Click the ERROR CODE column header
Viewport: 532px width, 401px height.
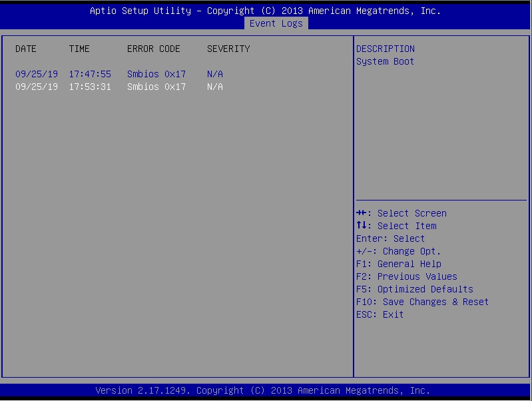tap(153, 49)
